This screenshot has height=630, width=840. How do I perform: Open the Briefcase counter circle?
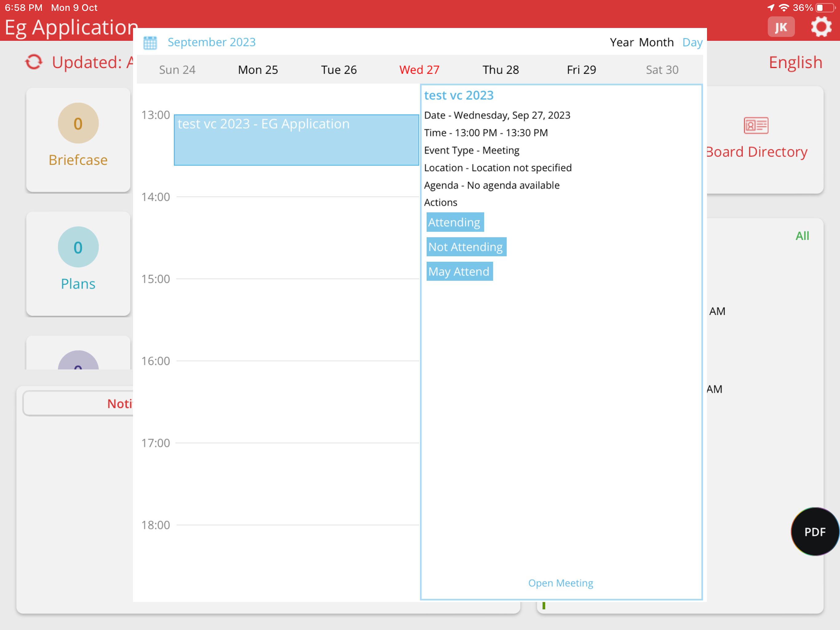(x=78, y=123)
